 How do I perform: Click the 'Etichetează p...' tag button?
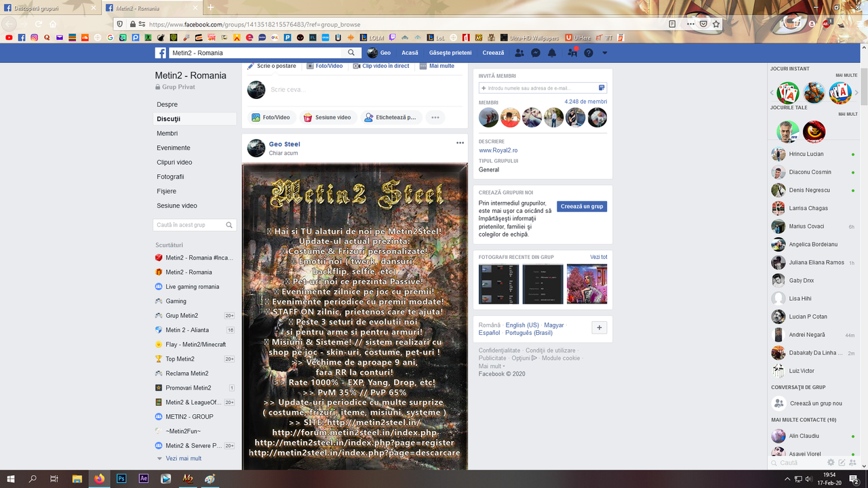391,117
